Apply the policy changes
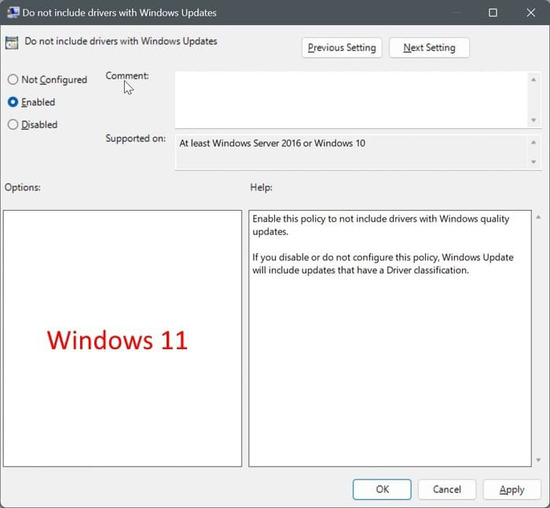Screen dimensions: 550x508 coord(512,489)
